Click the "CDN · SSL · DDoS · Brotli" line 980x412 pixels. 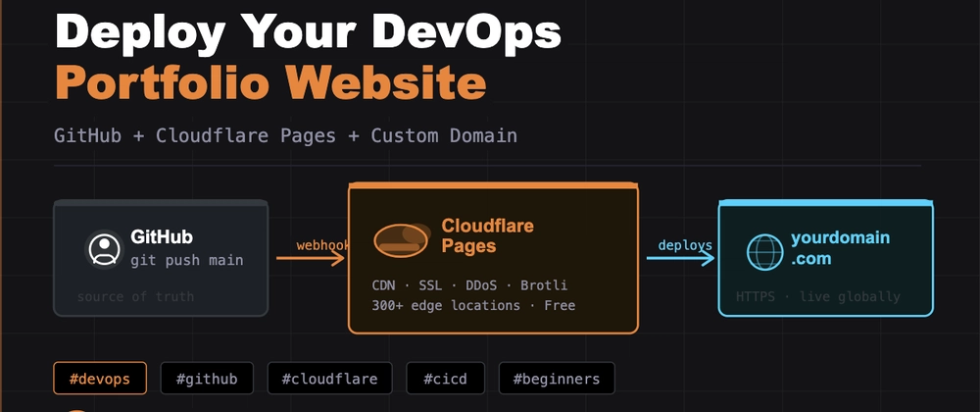(x=469, y=285)
